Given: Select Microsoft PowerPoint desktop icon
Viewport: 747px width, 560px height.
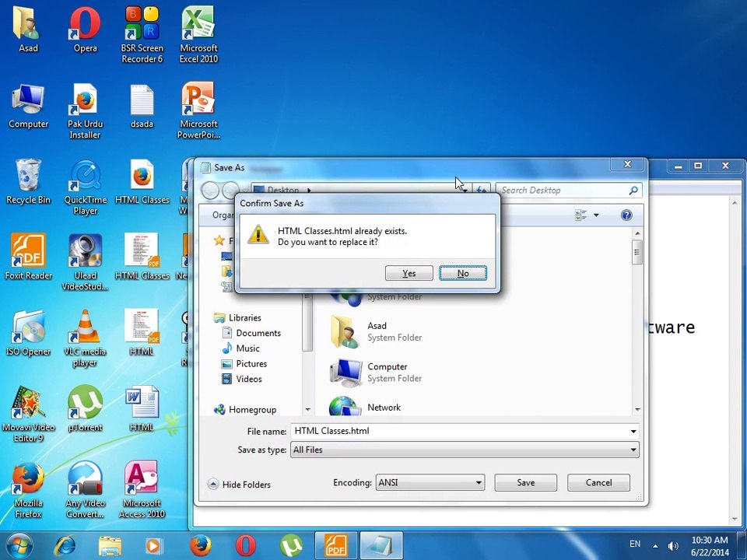Looking at the screenshot, I should point(198,111).
